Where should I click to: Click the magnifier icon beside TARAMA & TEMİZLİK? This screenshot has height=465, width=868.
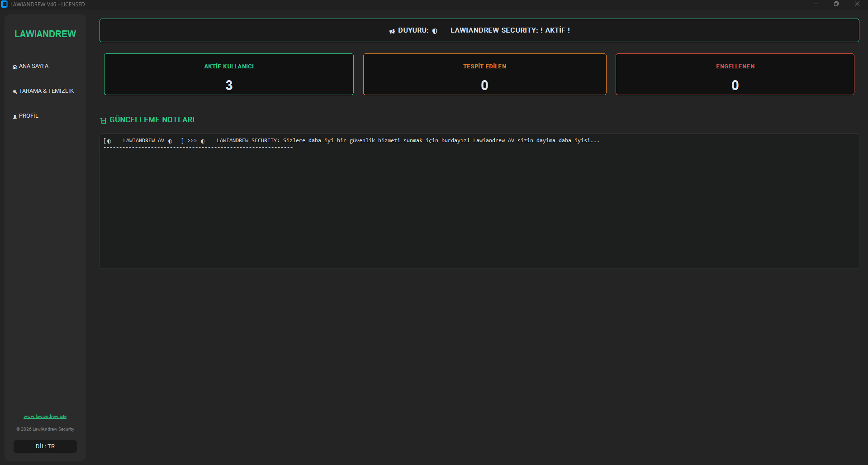(15, 91)
